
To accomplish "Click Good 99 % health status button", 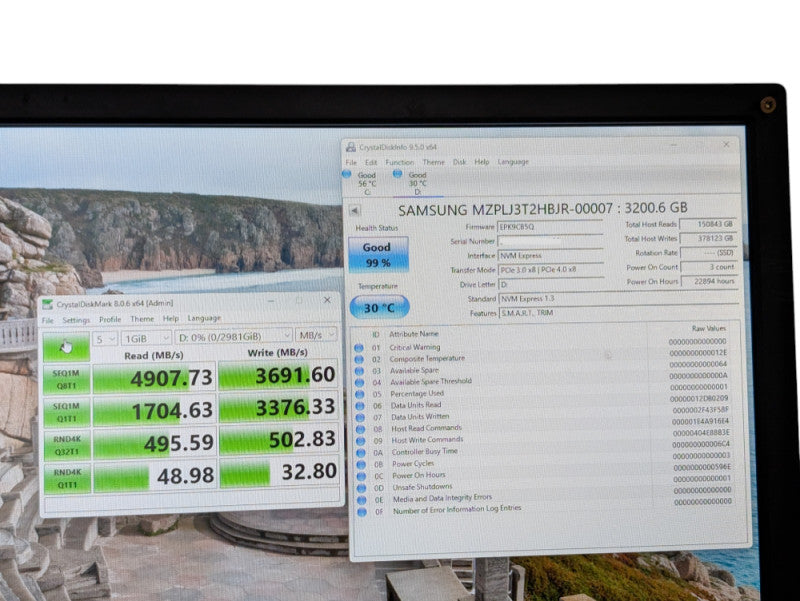I will pyautogui.click(x=378, y=254).
